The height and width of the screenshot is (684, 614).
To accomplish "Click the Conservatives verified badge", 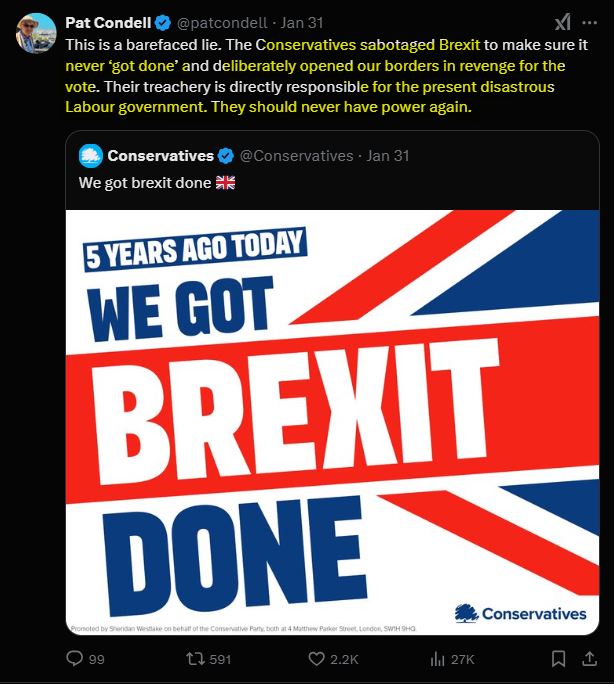I will tap(225, 156).
